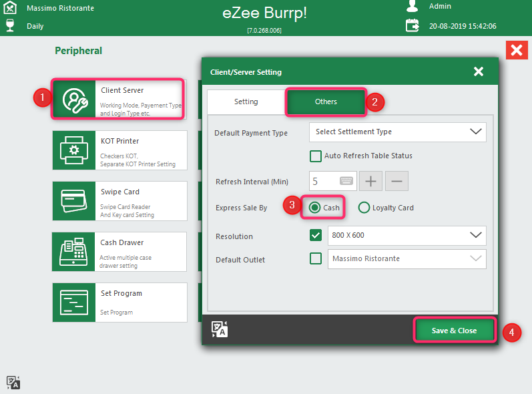Click the date and time text
532x394 pixels.
pos(463,26)
